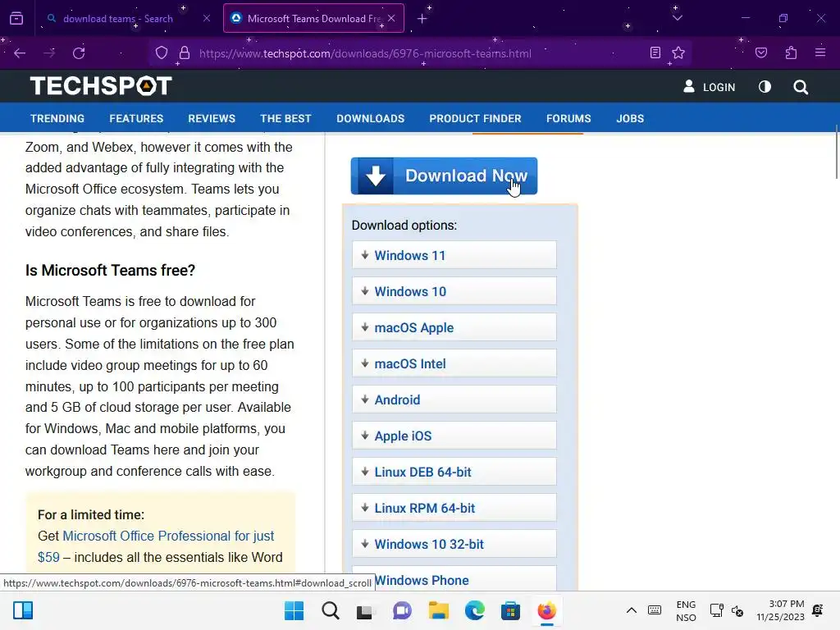The image size is (840, 630).
Task: Open Firefox View icon
Action: [x=16, y=18]
